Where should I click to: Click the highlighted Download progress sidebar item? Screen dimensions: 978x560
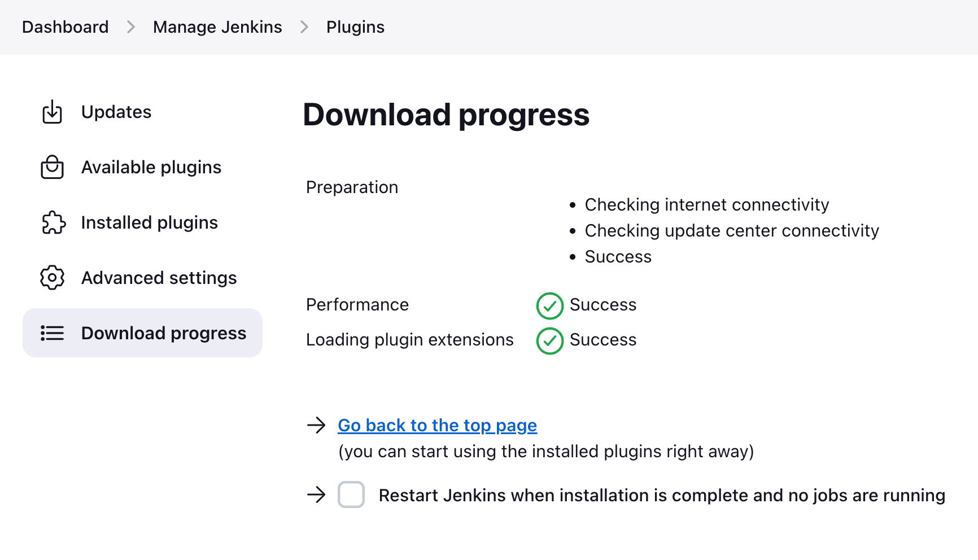pyautogui.click(x=164, y=333)
